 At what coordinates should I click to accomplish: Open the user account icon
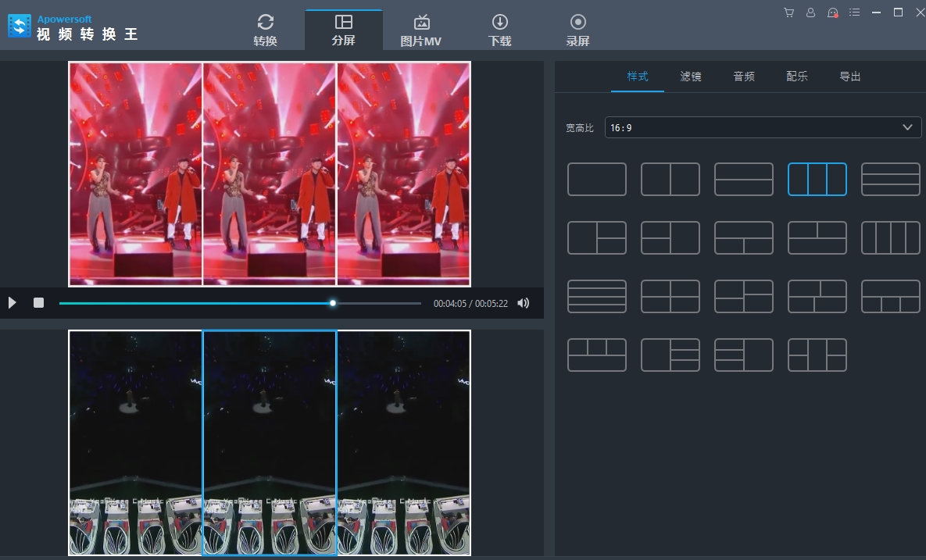coord(810,12)
